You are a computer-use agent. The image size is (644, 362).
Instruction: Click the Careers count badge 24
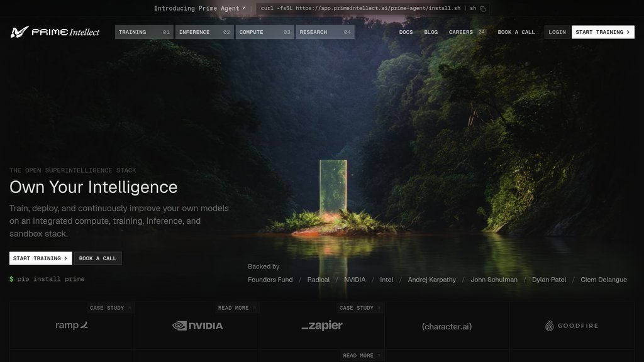click(481, 31)
